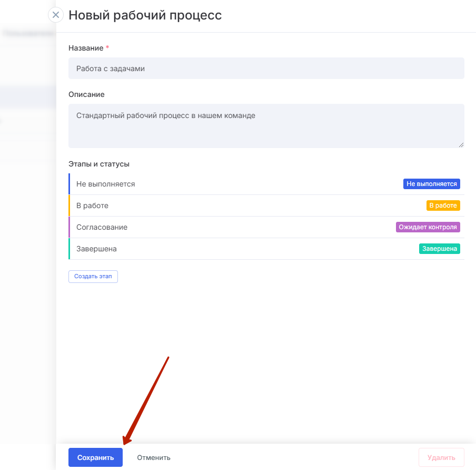The height and width of the screenshot is (470, 476).
Task: Select the Не выполняется stage row
Action: [x=266, y=184]
